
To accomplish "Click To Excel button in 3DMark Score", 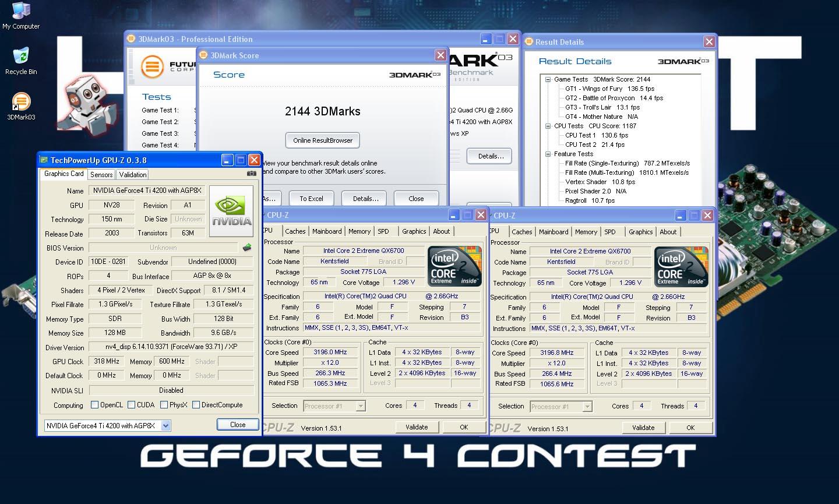I will [x=311, y=199].
